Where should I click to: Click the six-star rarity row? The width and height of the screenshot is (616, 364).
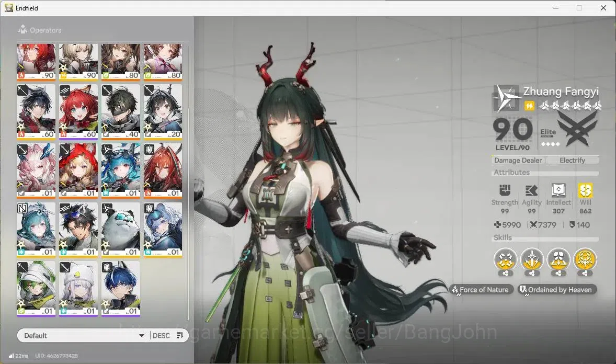[569, 106]
